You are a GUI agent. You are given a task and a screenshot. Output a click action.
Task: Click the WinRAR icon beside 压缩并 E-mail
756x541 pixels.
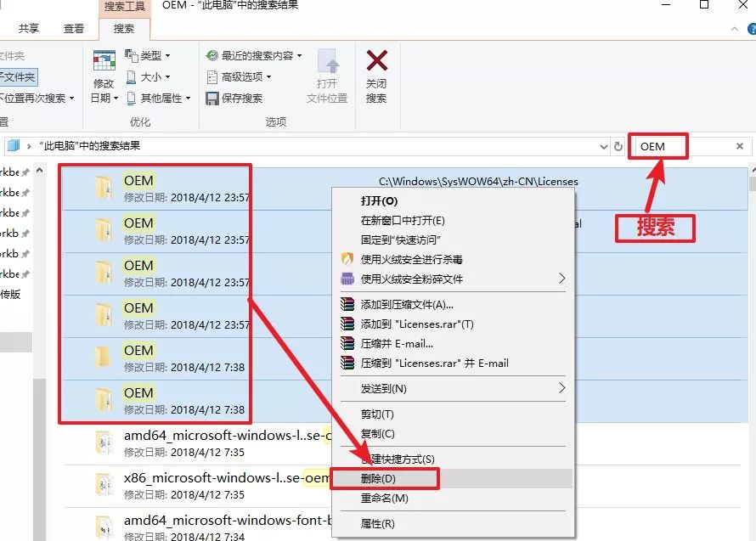pyautogui.click(x=347, y=343)
